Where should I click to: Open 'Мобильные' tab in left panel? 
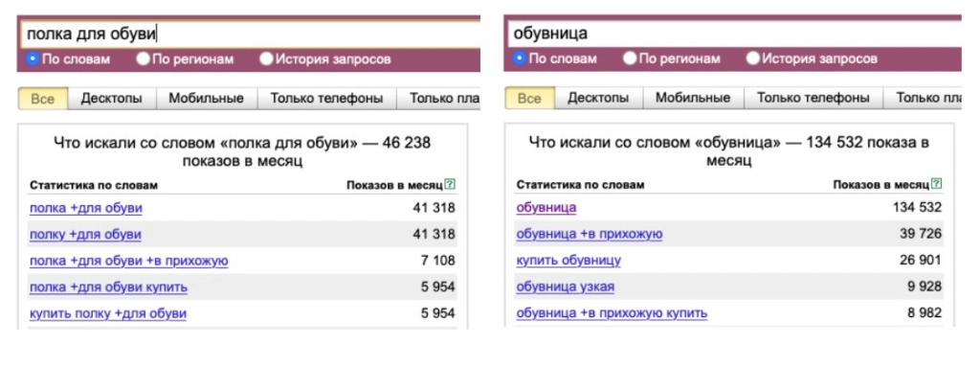coord(207,99)
